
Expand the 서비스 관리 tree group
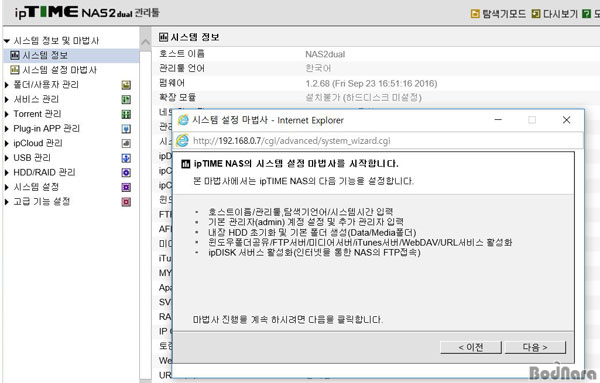pos(7,99)
